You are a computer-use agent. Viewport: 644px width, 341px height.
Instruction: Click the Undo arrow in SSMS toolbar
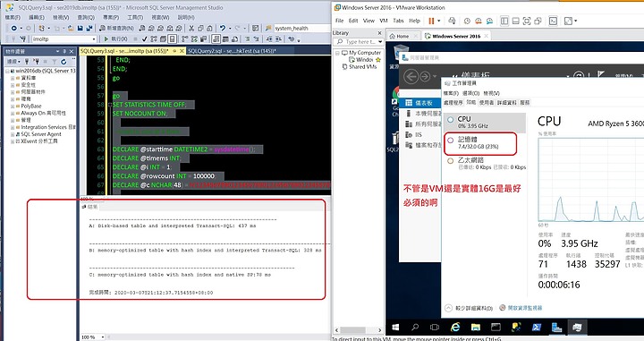(x=222, y=29)
